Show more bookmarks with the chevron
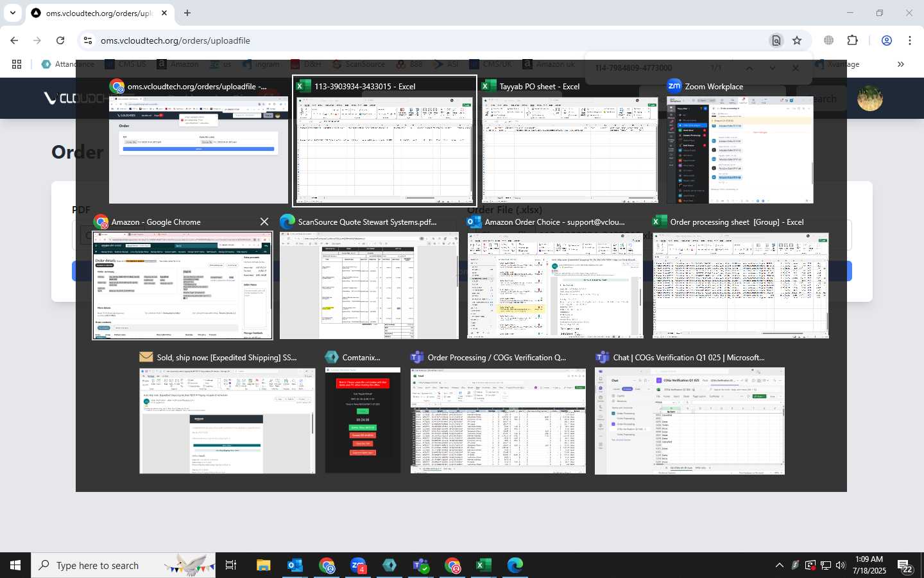This screenshot has height=578, width=924. point(900,64)
